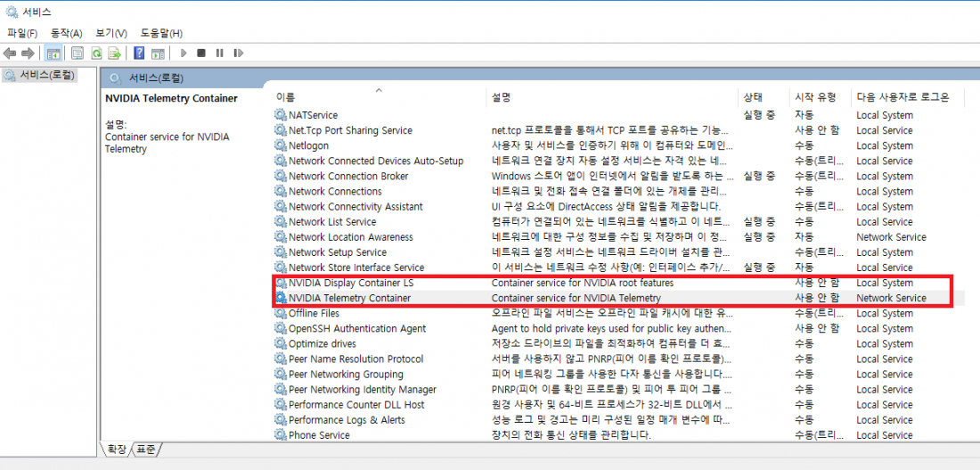Click the gear icon beside Netlogon
980x470 pixels.
click(x=280, y=145)
